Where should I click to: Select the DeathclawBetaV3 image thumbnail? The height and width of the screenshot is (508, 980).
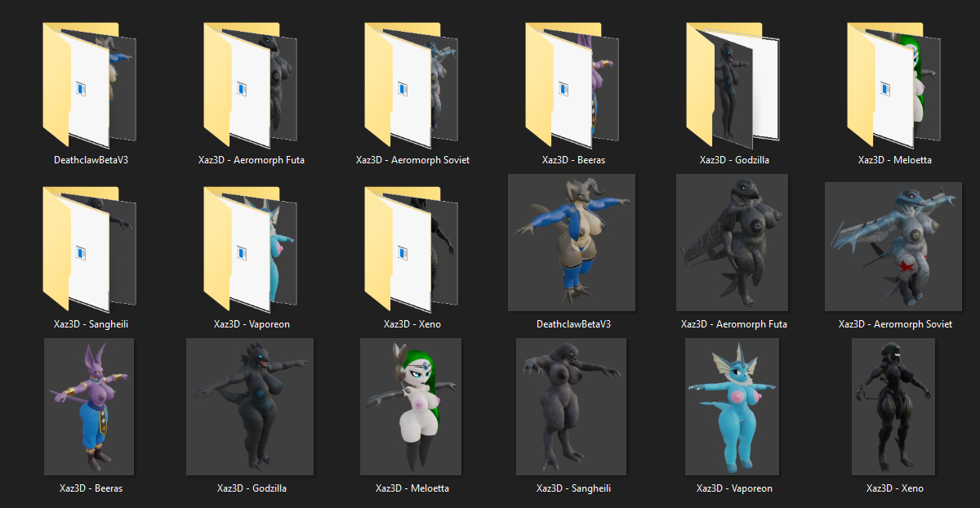(x=573, y=243)
